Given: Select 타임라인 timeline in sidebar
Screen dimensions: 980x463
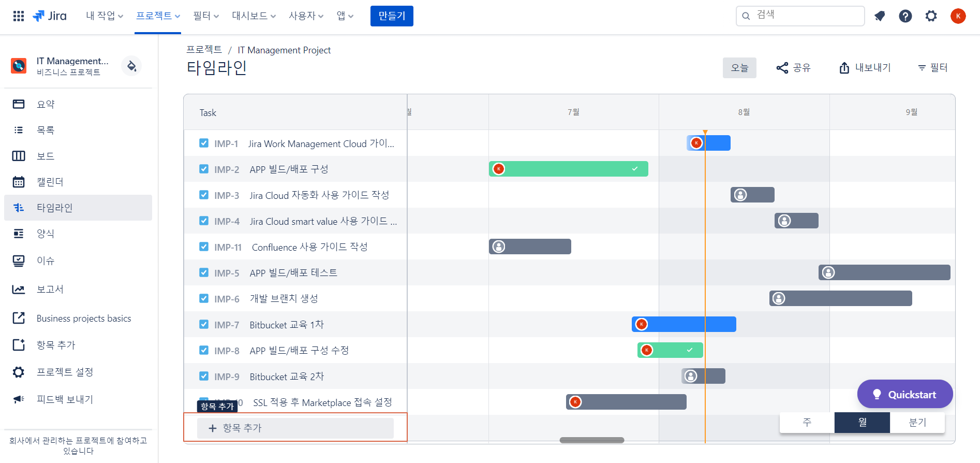Looking at the screenshot, I should (x=78, y=208).
